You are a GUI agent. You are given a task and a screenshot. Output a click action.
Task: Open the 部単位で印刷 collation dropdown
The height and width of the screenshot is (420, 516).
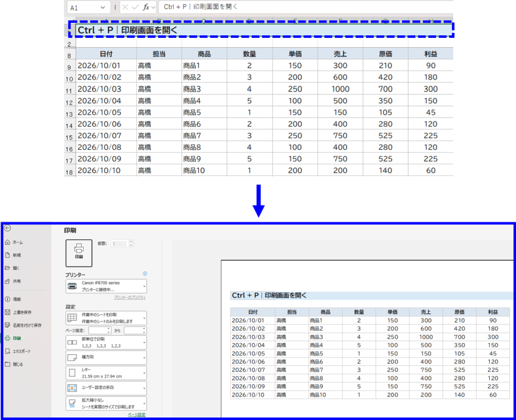(106, 342)
